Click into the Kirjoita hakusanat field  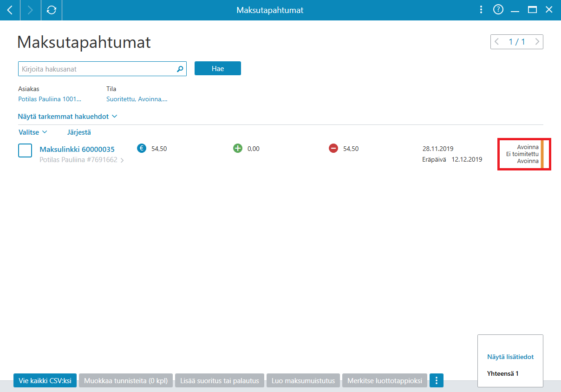[x=98, y=69]
